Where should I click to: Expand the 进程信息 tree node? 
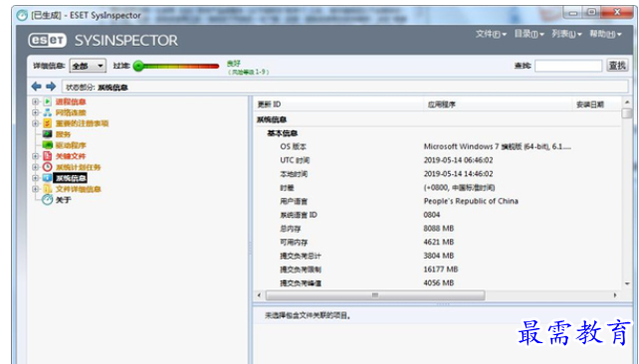click(36, 101)
